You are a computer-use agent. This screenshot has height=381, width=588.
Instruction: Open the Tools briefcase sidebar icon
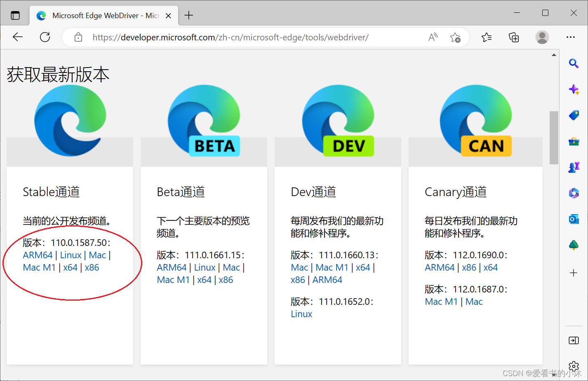(574, 142)
